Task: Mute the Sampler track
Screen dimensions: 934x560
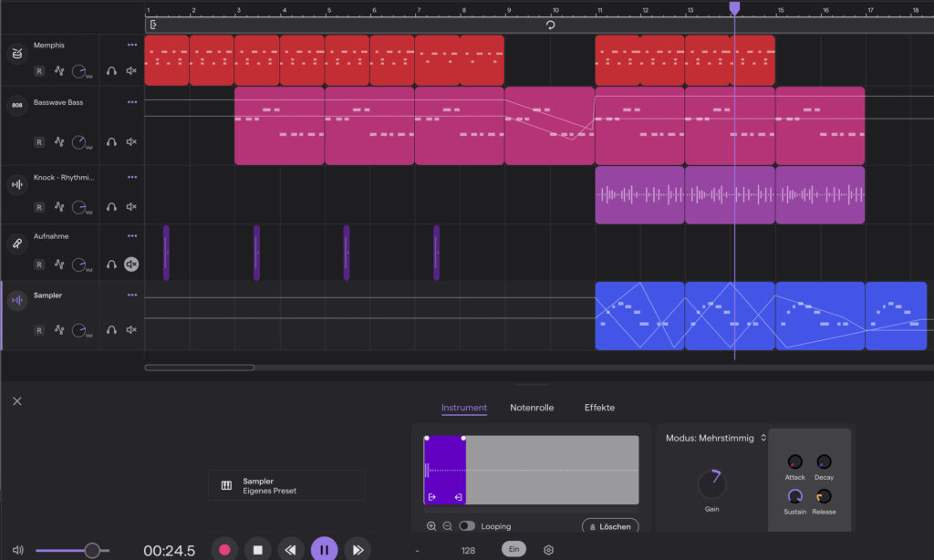Action: pos(131,329)
